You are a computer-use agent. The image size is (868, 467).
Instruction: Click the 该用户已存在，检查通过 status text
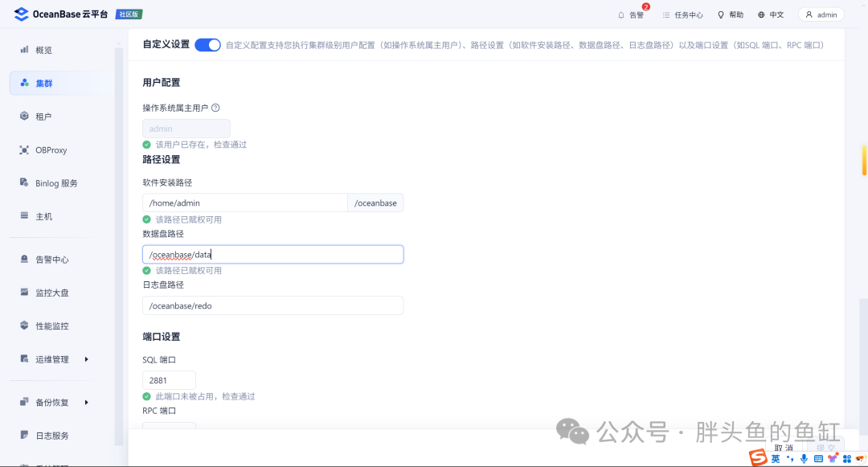201,145
